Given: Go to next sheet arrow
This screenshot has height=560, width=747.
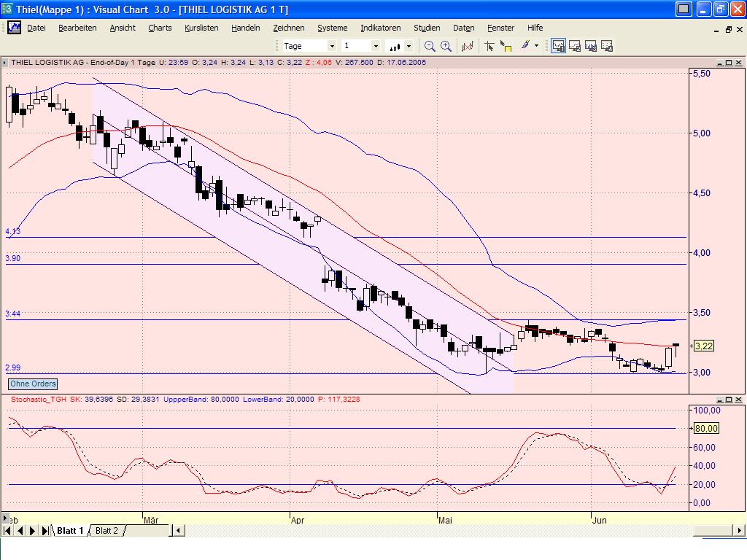Looking at the screenshot, I should pos(32,531).
